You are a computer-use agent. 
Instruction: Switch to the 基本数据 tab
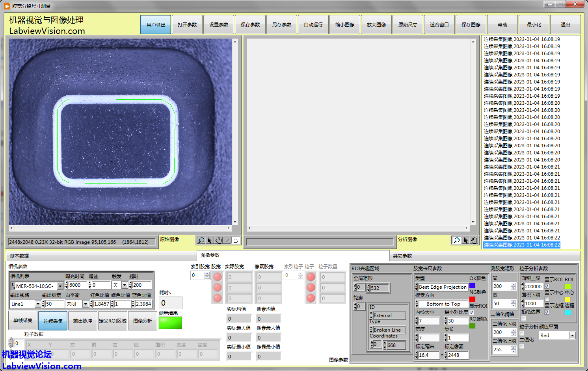[19, 256]
